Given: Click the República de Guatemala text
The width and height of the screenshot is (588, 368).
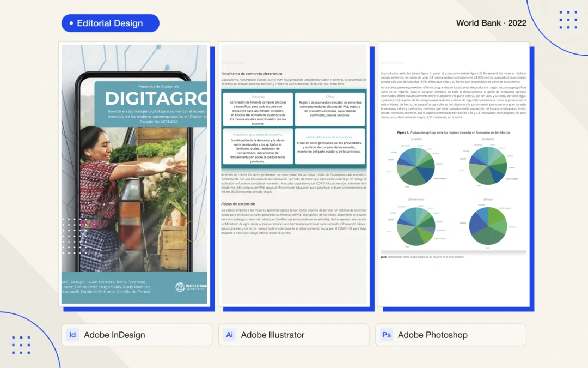Looking at the screenshot, I should click(158, 86).
